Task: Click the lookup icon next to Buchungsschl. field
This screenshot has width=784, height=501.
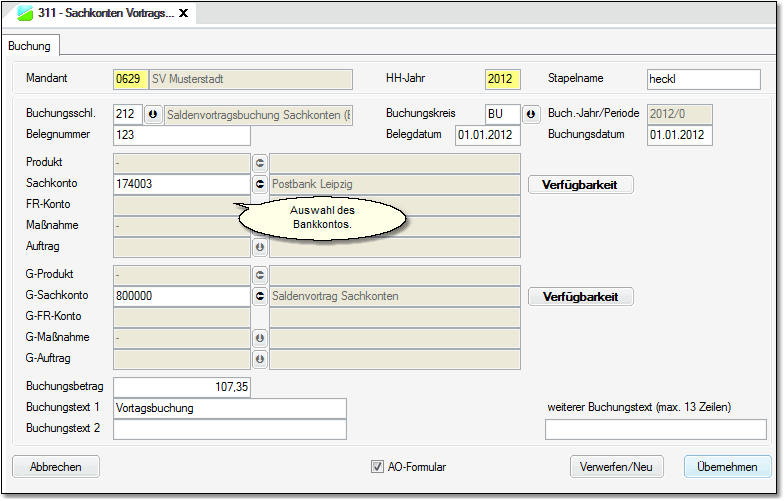Action: click(153, 114)
